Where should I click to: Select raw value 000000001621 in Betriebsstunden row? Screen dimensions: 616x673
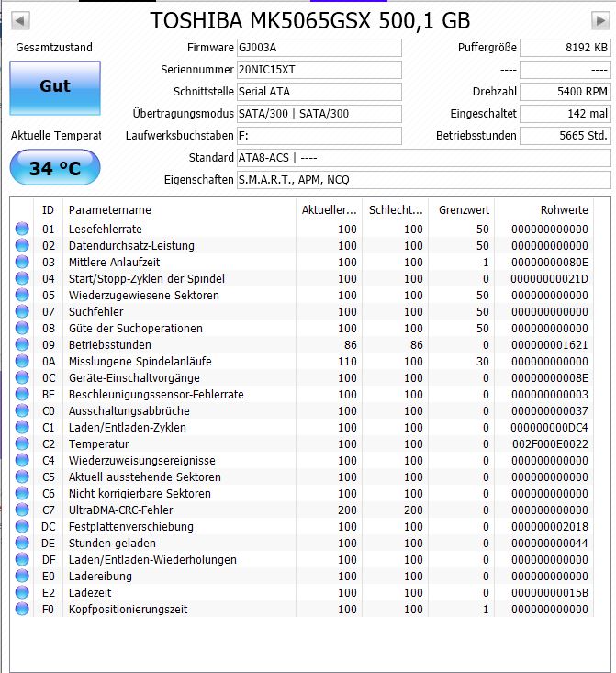(x=550, y=344)
